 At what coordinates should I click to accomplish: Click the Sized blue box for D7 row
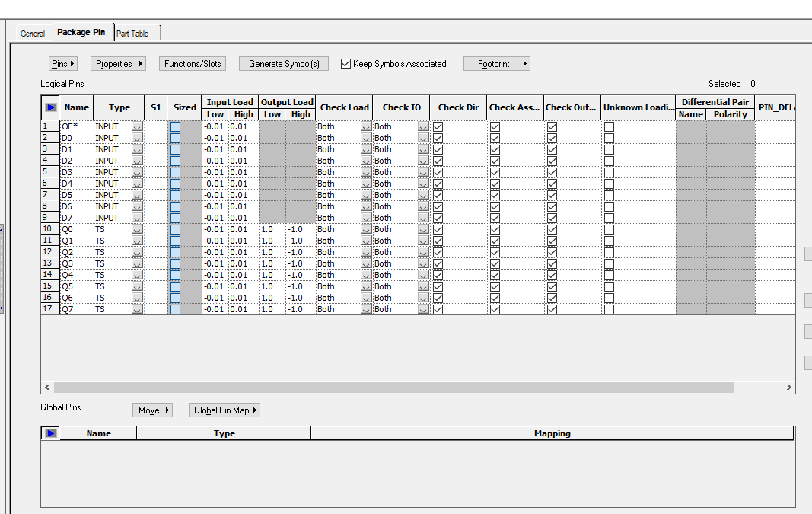pyautogui.click(x=176, y=218)
